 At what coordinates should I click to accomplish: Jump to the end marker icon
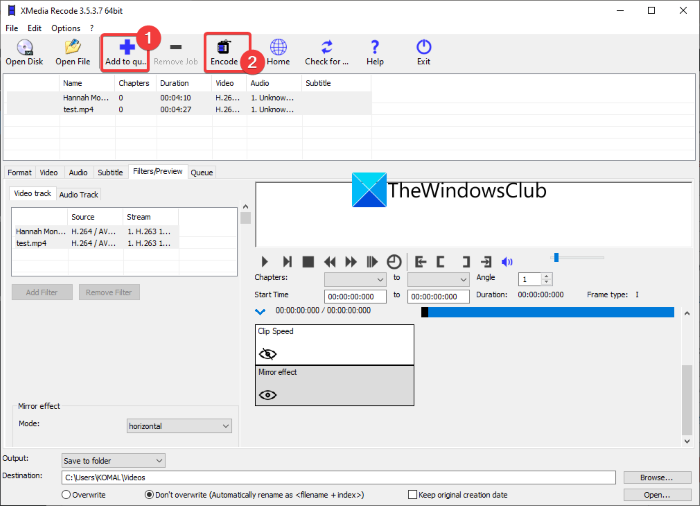[x=486, y=262]
